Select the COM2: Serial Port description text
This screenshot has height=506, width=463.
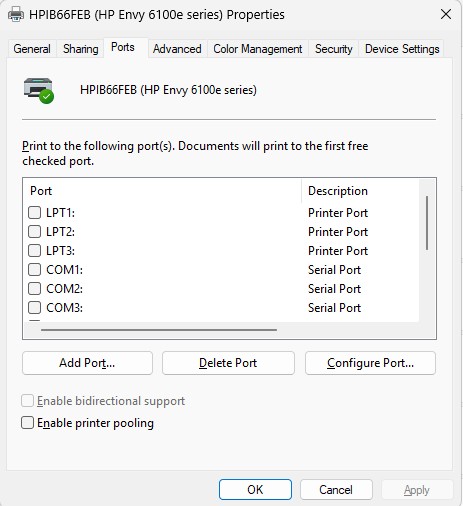[x=334, y=289]
